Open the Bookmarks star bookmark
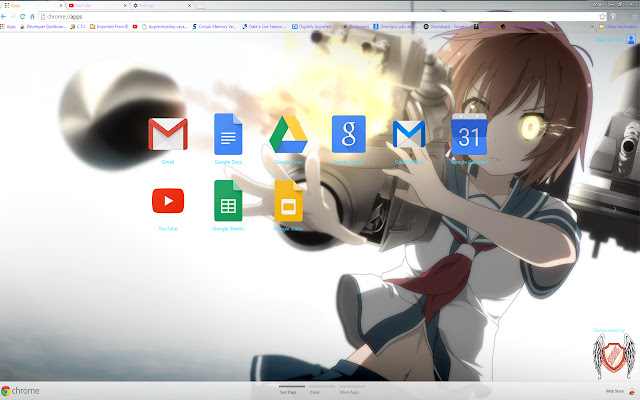Image resolution: width=640 pixels, height=400 pixels. pyautogui.click(x=356, y=27)
